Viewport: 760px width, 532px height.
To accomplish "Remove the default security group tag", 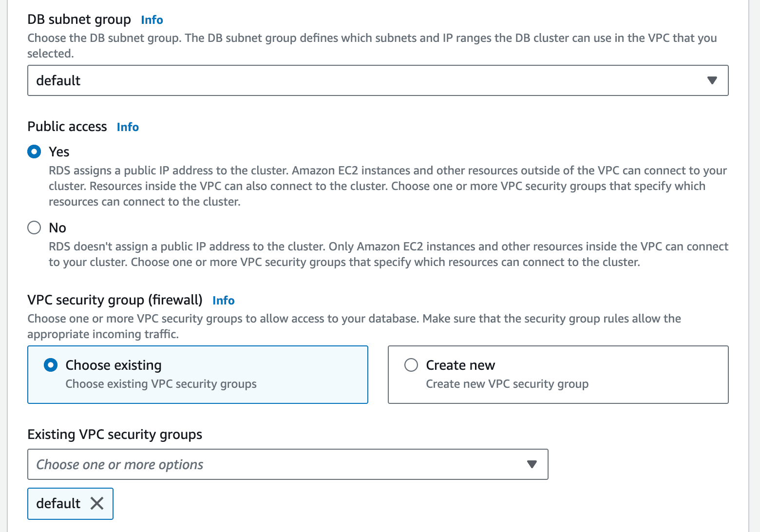I will (x=97, y=503).
